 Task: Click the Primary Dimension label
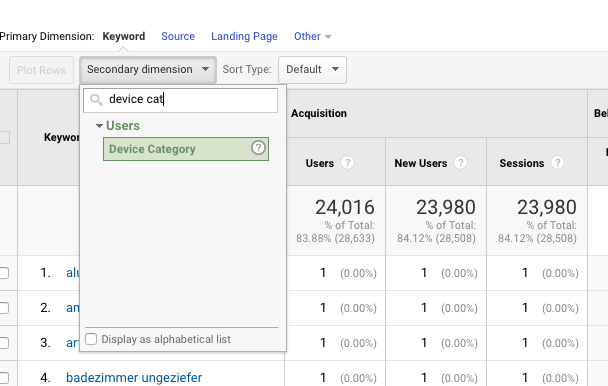coord(47,36)
